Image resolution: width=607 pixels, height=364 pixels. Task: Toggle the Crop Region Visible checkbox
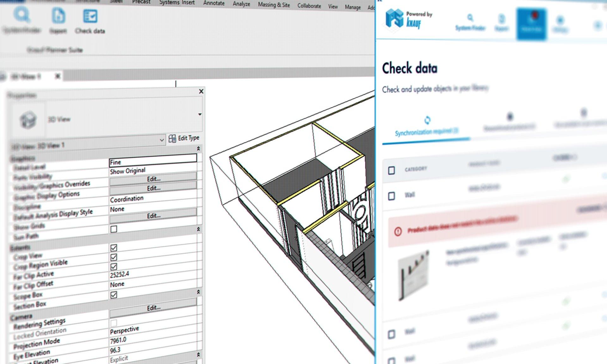tap(114, 257)
